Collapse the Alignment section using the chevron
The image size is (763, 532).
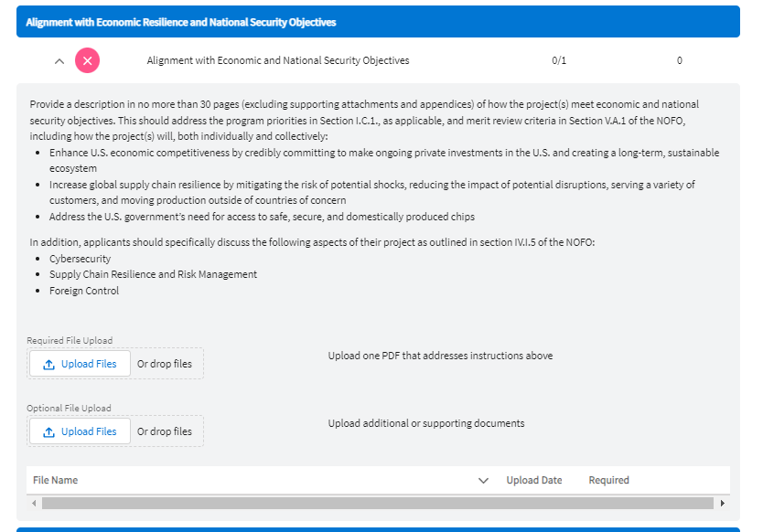click(x=59, y=61)
